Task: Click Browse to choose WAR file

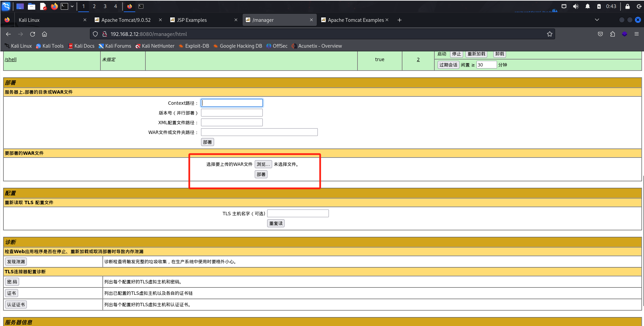Action: [263, 164]
